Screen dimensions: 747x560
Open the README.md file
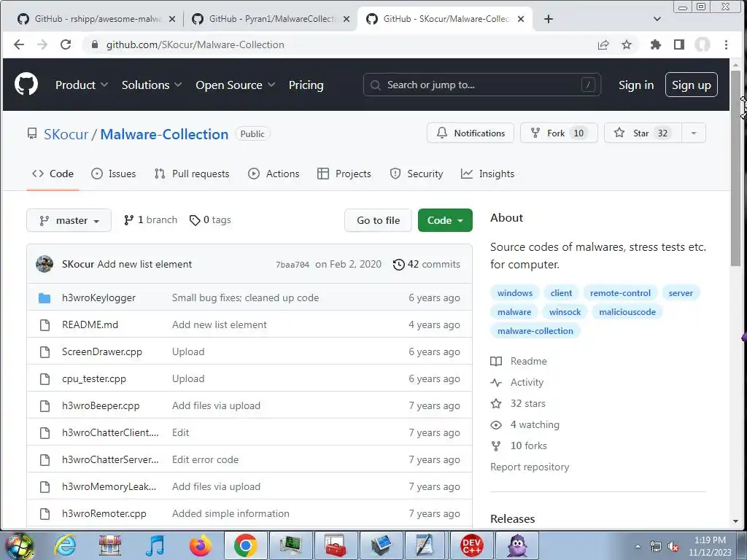click(x=90, y=324)
